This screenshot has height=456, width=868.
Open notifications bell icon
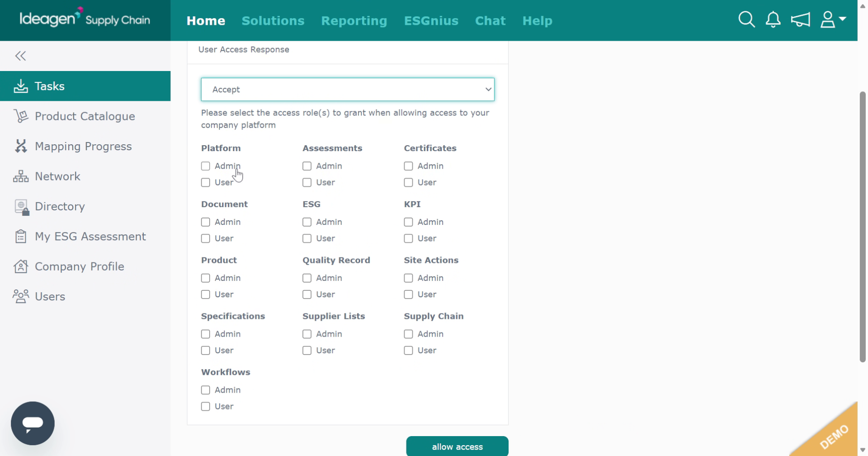(x=773, y=19)
